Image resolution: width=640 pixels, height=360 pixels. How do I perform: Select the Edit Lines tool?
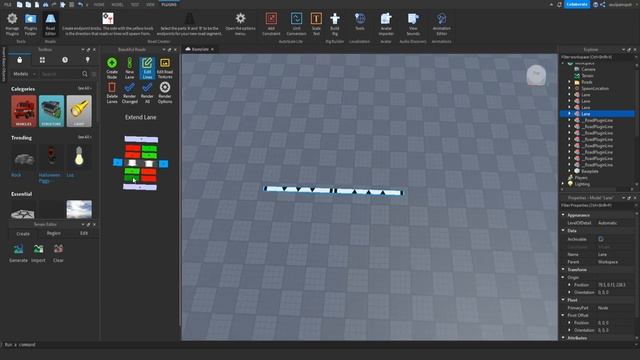click(x=147, y=68)
